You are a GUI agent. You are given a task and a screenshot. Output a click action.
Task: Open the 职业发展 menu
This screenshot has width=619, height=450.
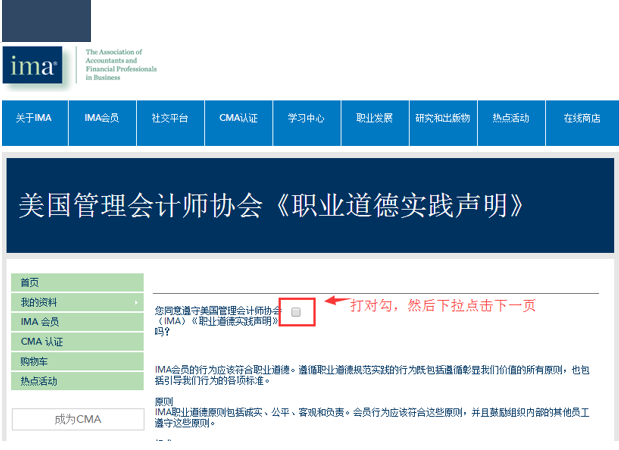(375, 123)
